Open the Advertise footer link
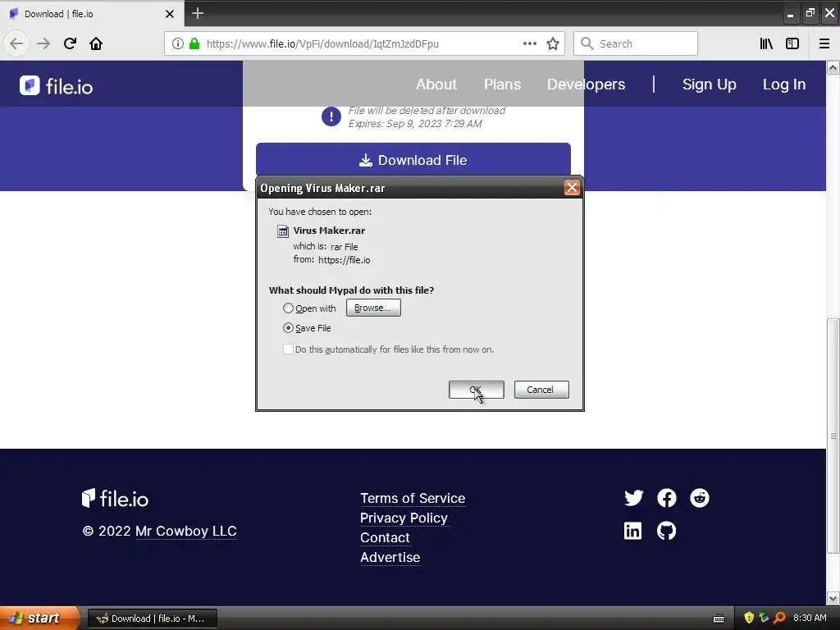Image resolution: width=840 pixels, height=630 pixels. (390, 557)
